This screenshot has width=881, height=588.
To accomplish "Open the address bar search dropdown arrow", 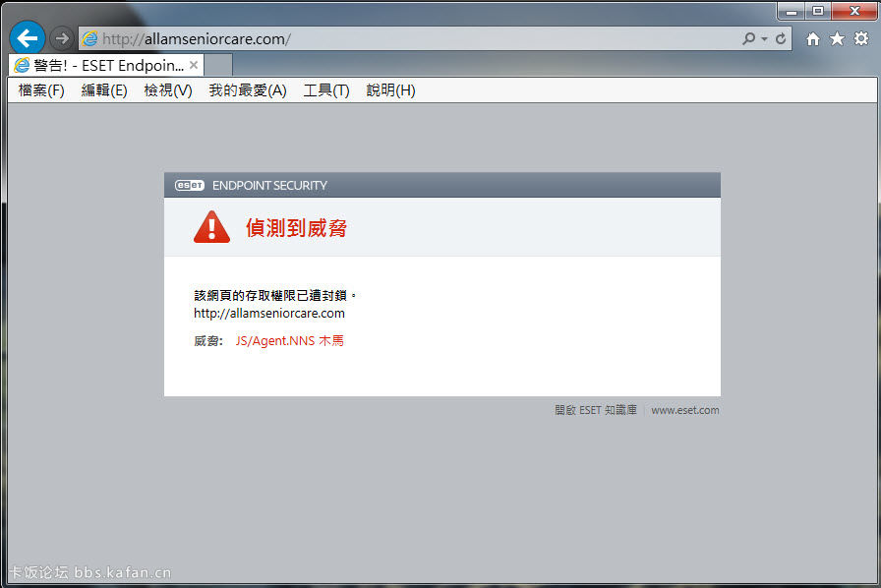I will point(764,38).
